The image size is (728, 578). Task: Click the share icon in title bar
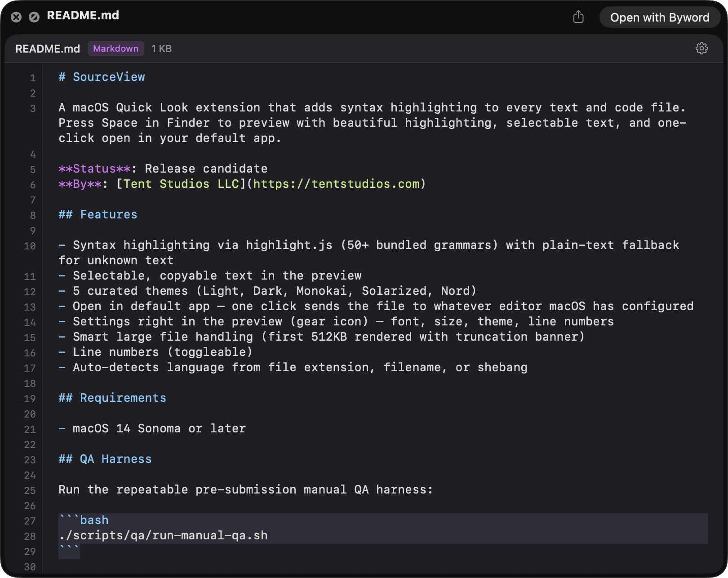(578, 17)
